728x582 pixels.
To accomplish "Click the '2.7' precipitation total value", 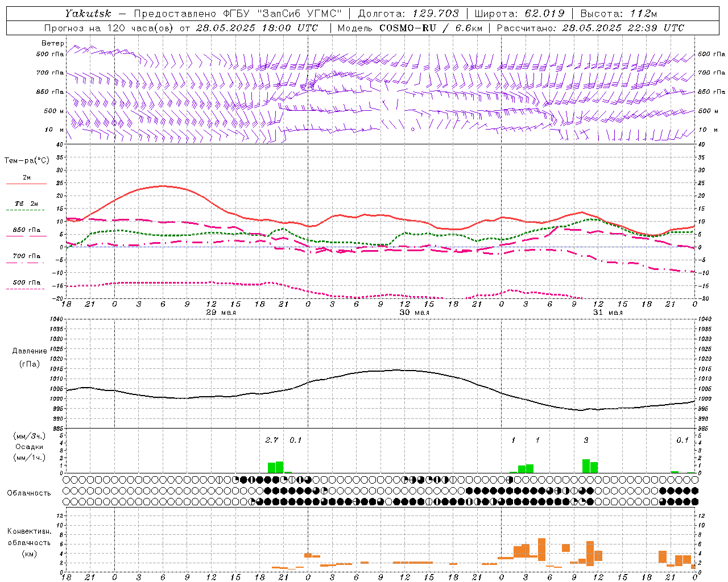I will click(272, 440).
